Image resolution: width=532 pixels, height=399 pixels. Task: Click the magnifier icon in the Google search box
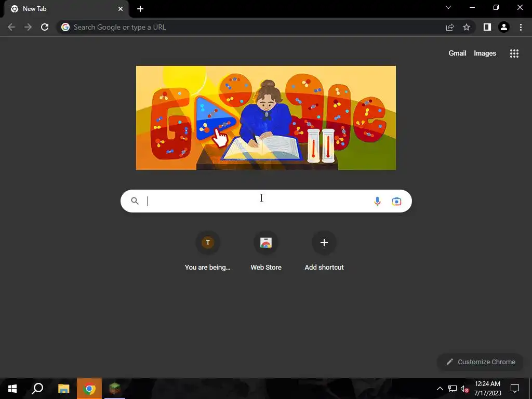[135, 201]
